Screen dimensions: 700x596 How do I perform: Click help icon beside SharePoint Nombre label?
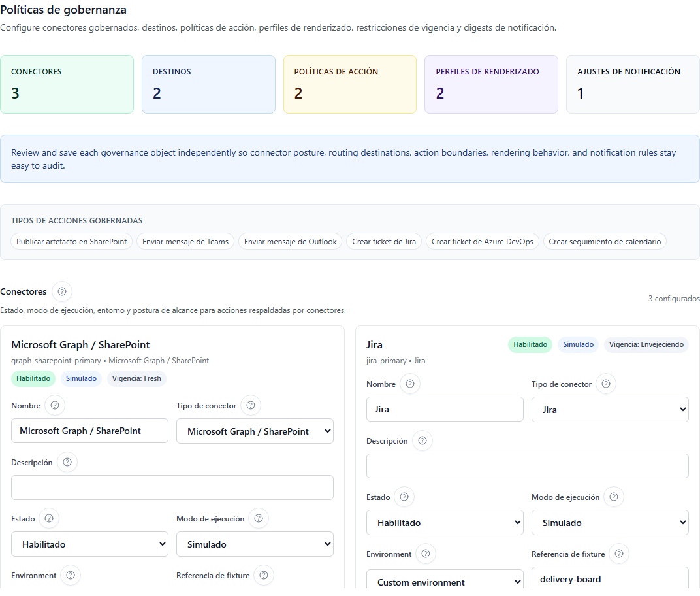pyautogui.click(x=55, y=406)
